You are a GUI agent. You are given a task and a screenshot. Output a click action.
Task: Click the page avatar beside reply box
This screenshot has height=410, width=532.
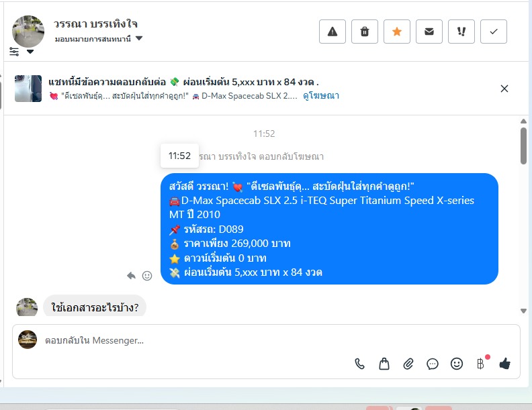(28, 340)
